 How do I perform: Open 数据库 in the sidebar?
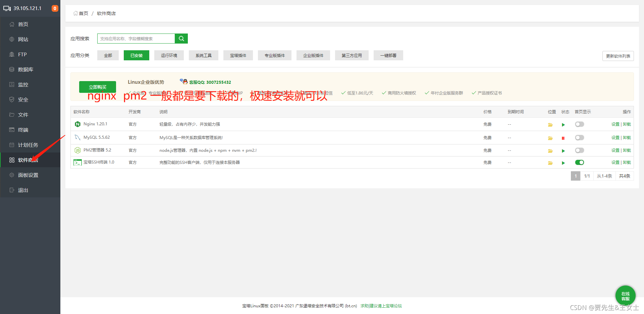30,69
